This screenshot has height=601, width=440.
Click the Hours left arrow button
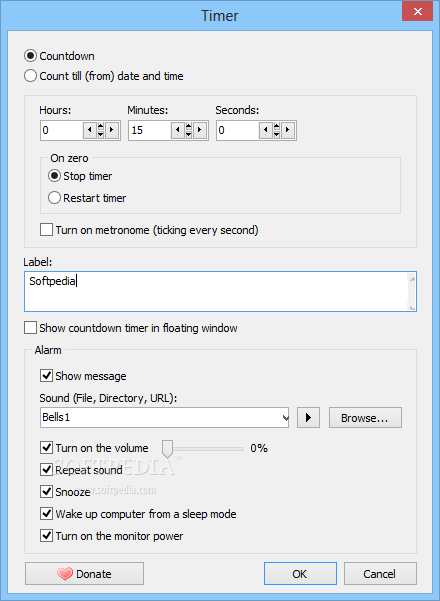click(89, 130)
